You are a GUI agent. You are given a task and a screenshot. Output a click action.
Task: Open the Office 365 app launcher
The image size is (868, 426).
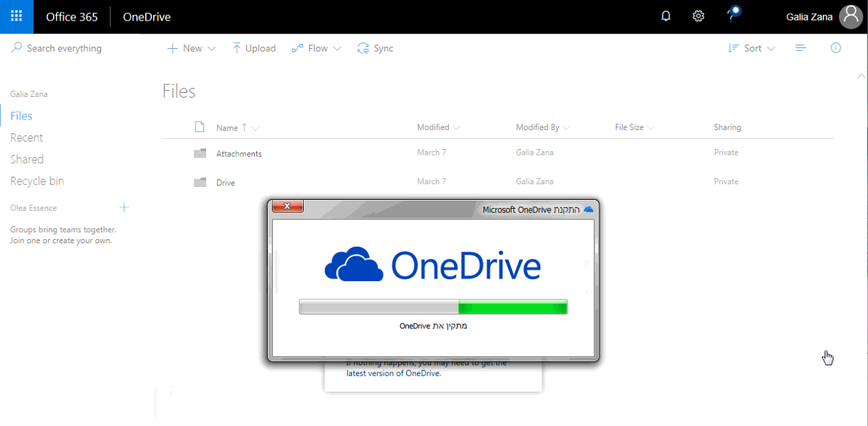16,16
